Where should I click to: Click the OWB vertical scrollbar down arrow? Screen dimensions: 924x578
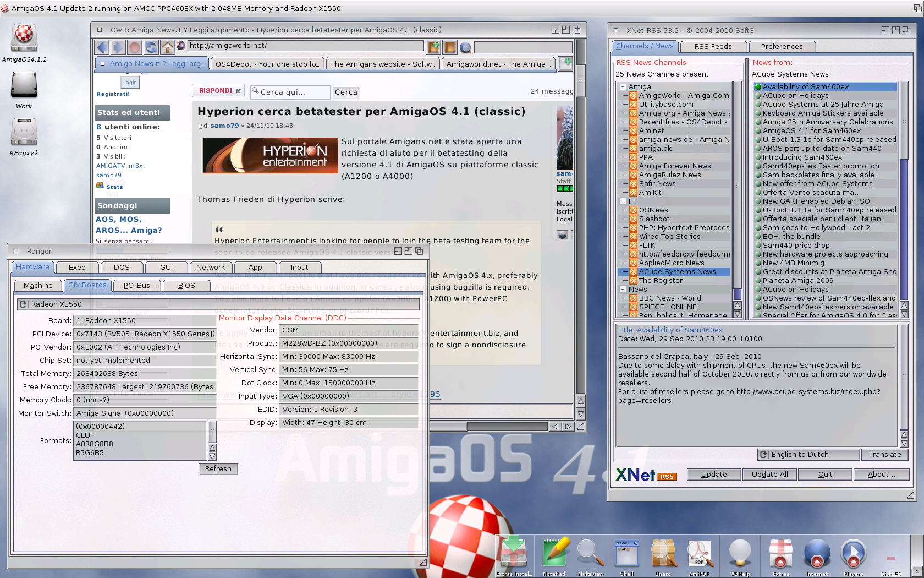point(581,414)
